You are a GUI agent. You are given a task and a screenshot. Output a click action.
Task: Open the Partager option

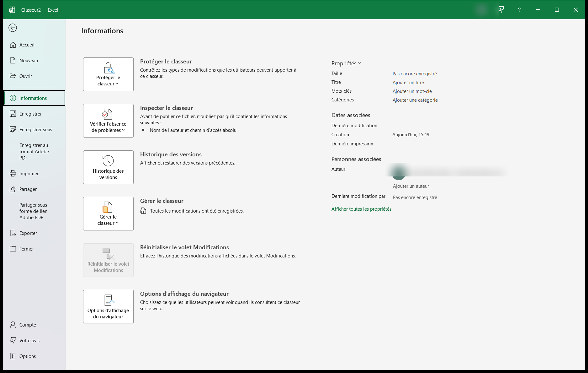coord(34,189)
